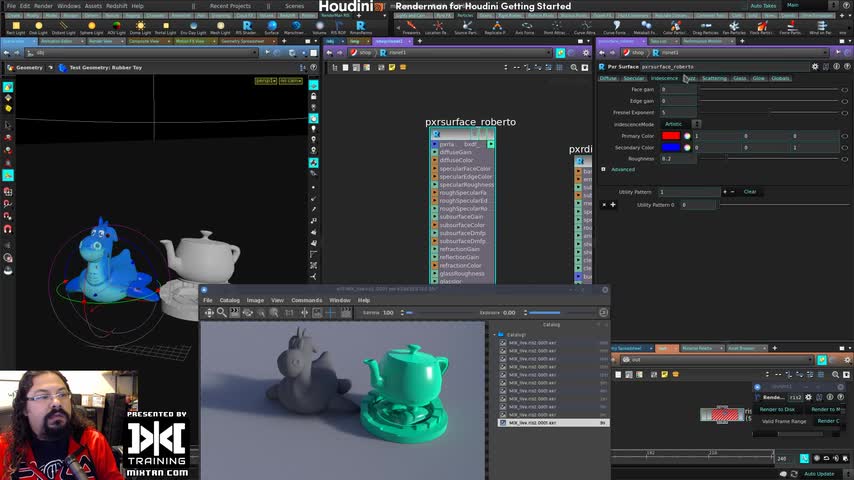The width and height of the screenshot is (854, 480).
Task: Toggle keyframe button for Face gain
Action: [x=845, y=89]
